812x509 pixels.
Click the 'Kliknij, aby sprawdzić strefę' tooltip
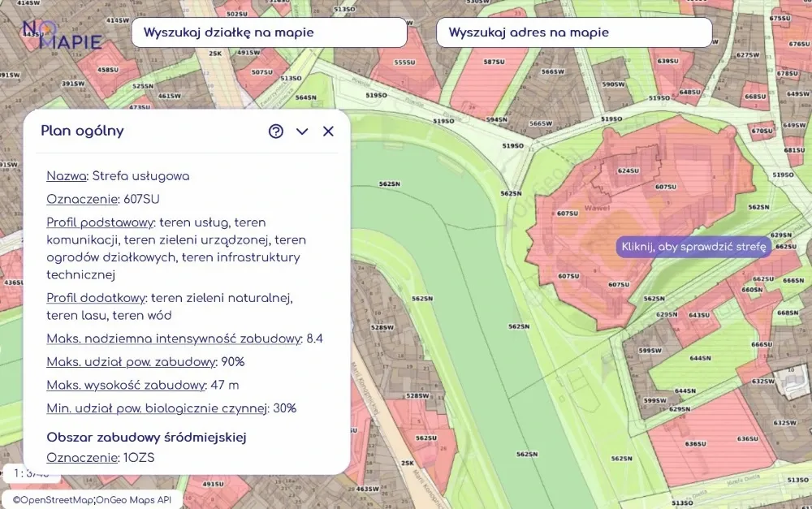pos(693,247)
